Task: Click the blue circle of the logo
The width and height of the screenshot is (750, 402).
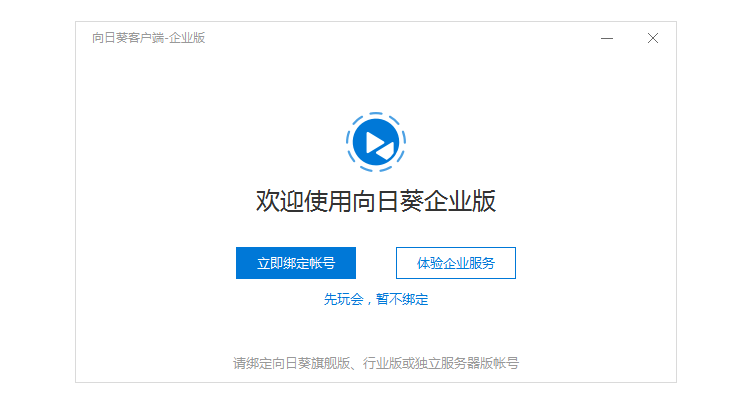Action: tap(376, 142)
